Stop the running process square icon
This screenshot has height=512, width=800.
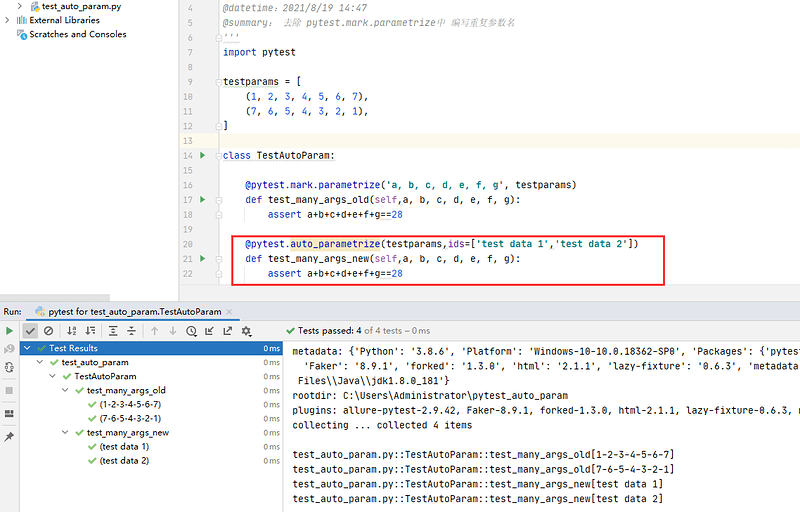(9, 391)
